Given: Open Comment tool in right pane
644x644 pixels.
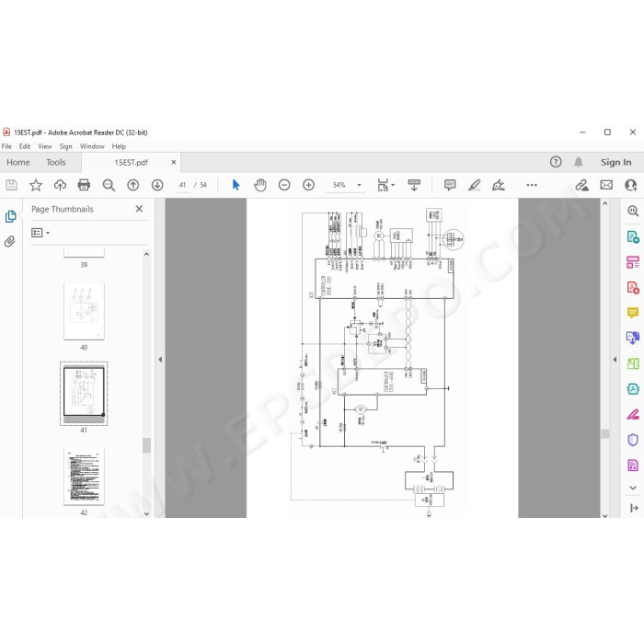Looking at the screenshot, I should tap(633, 313).
